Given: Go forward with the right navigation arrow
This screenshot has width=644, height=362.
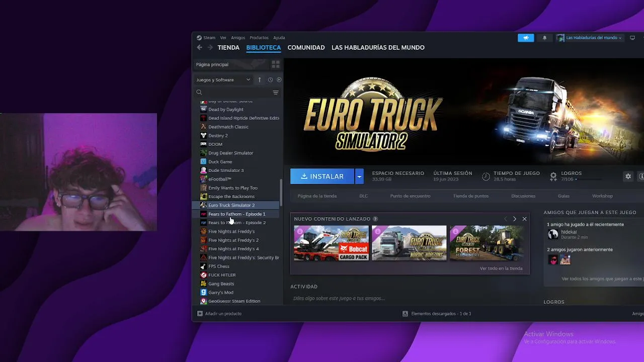Looking at the screenshot, I should [210, 47].
